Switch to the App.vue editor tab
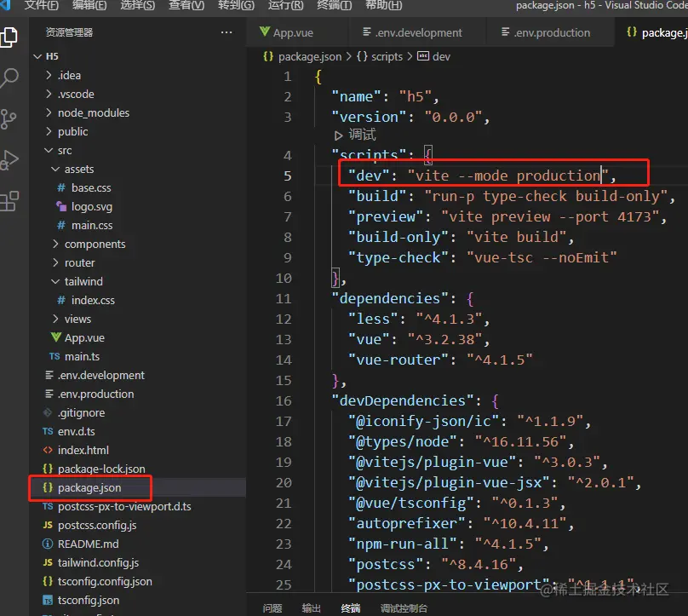Screen dimensions: 688x616 [x=297, y=32]
